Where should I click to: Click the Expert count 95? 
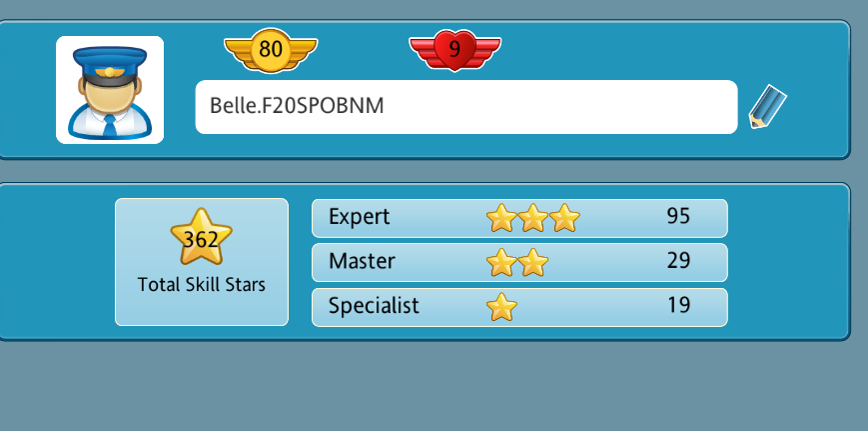coord(678,216)
